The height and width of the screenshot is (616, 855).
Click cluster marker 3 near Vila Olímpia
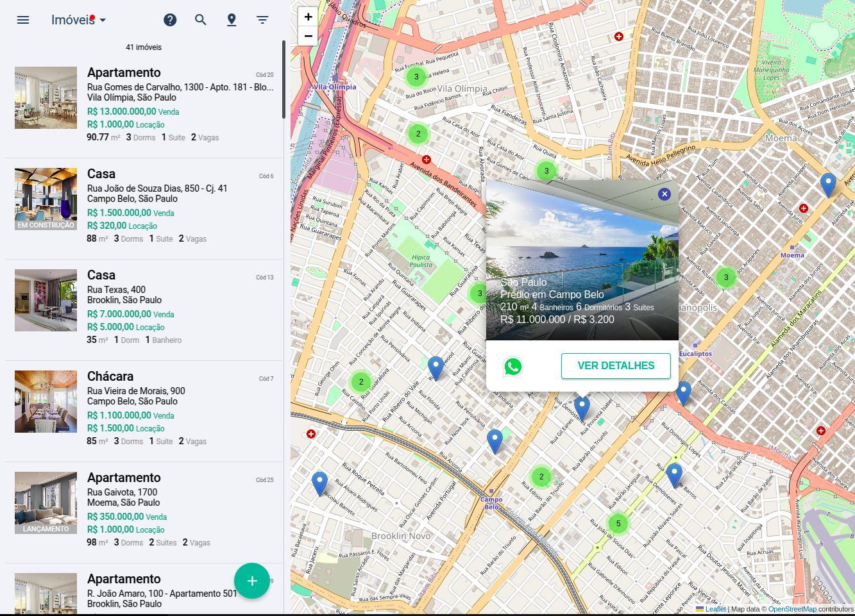tap(416, 77)
